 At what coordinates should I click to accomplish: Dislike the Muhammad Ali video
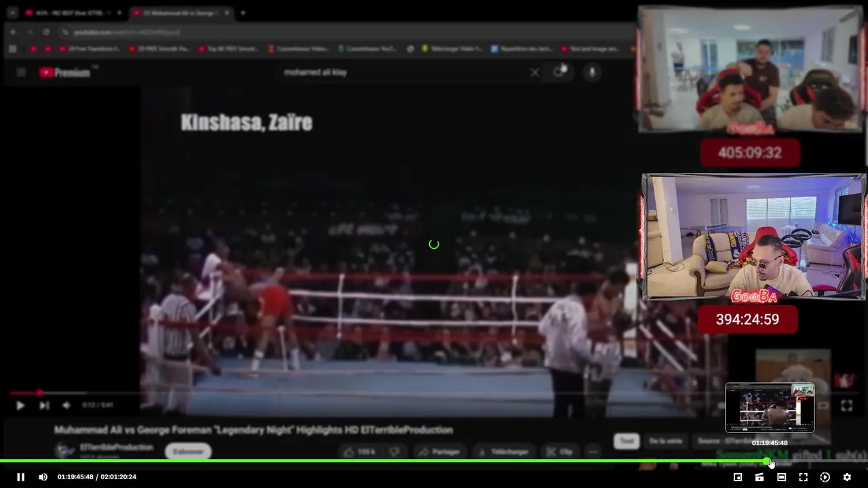[394, 452]
